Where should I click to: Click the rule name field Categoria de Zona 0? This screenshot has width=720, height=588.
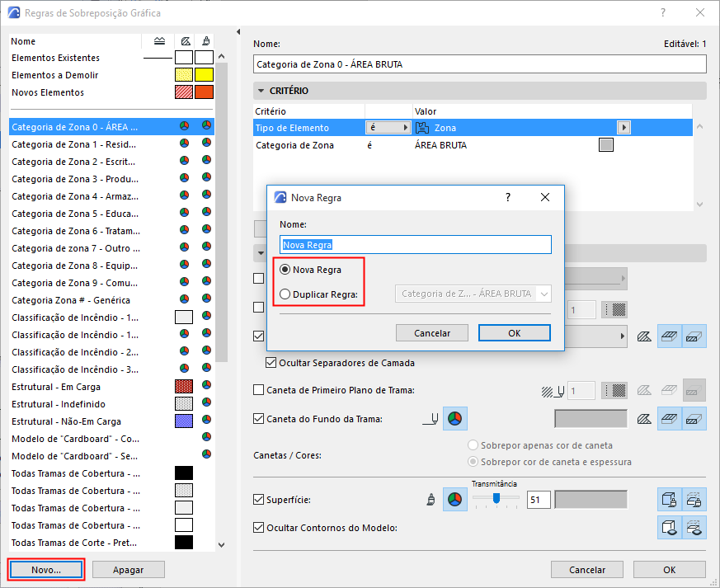pyautogui.click(x=480, y=64)
